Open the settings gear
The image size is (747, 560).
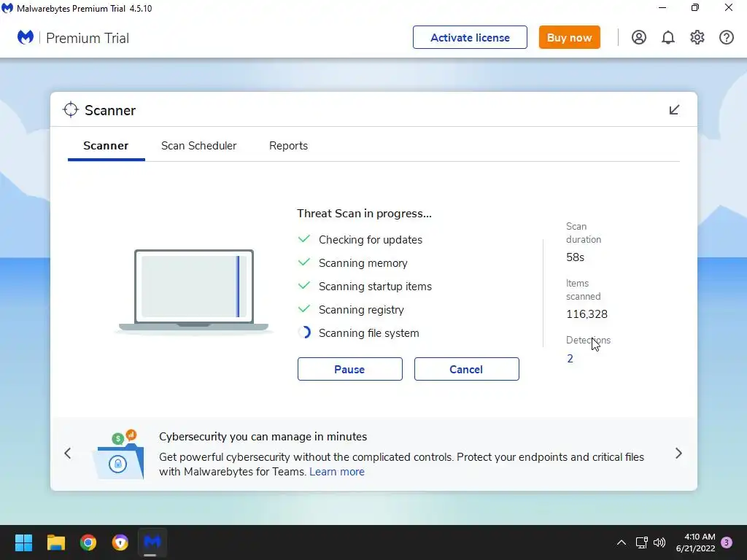click(x=697, y=38)
